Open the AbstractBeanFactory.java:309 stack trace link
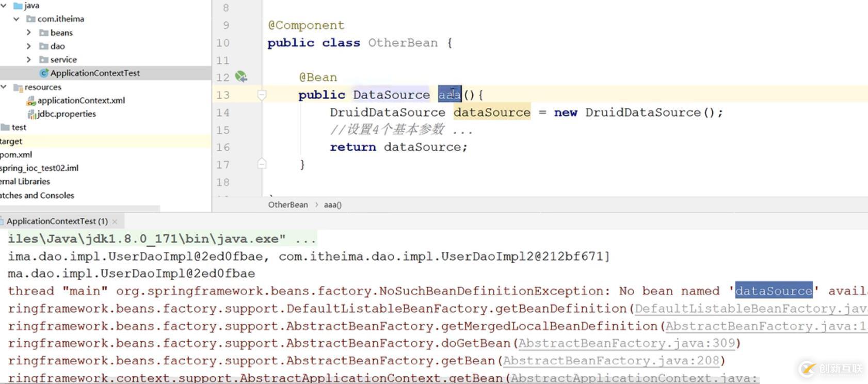The image size is (868, 384). (626, 343)
